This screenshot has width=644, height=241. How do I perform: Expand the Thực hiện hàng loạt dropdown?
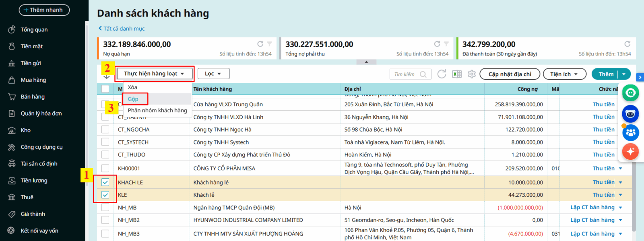[154, 74]
